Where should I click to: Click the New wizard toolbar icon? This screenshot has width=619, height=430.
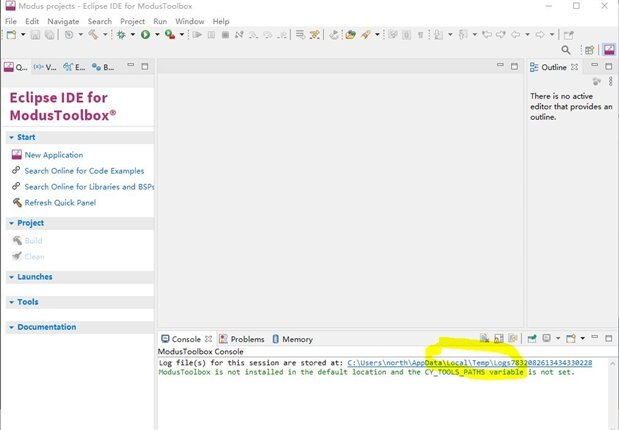pyautogui.click(x=11, y=35)
